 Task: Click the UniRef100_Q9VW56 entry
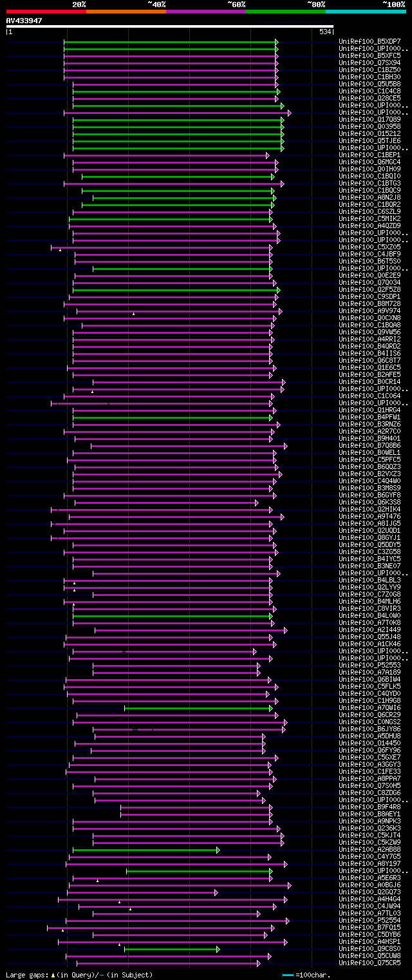click(370, 332)
